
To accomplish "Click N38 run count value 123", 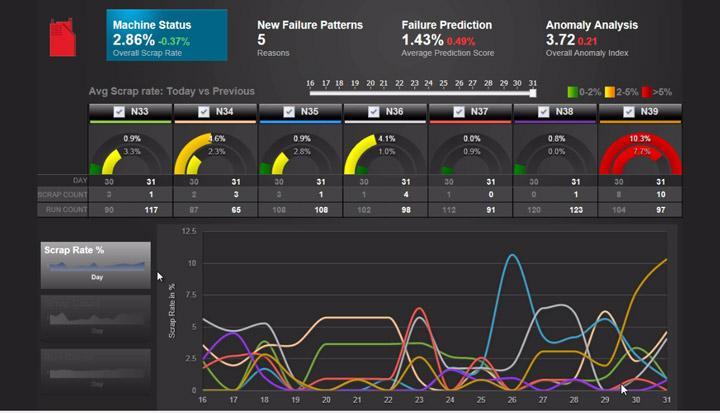I will [576, 210].
